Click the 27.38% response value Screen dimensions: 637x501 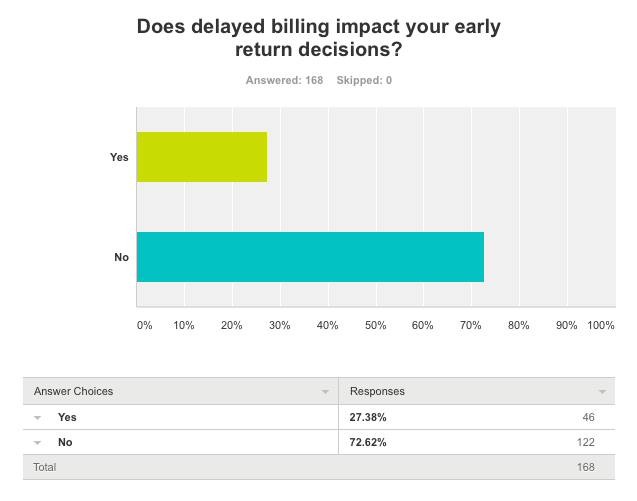click(368, 417)
